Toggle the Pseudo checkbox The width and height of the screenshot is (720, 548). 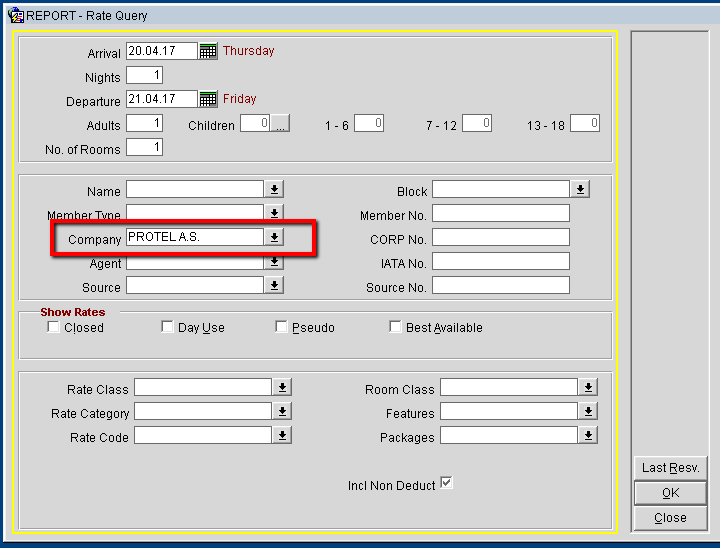[281, 327]
